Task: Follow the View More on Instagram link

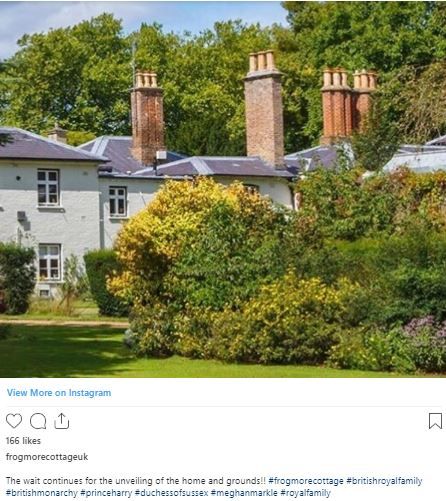Action: pos(59,393)
